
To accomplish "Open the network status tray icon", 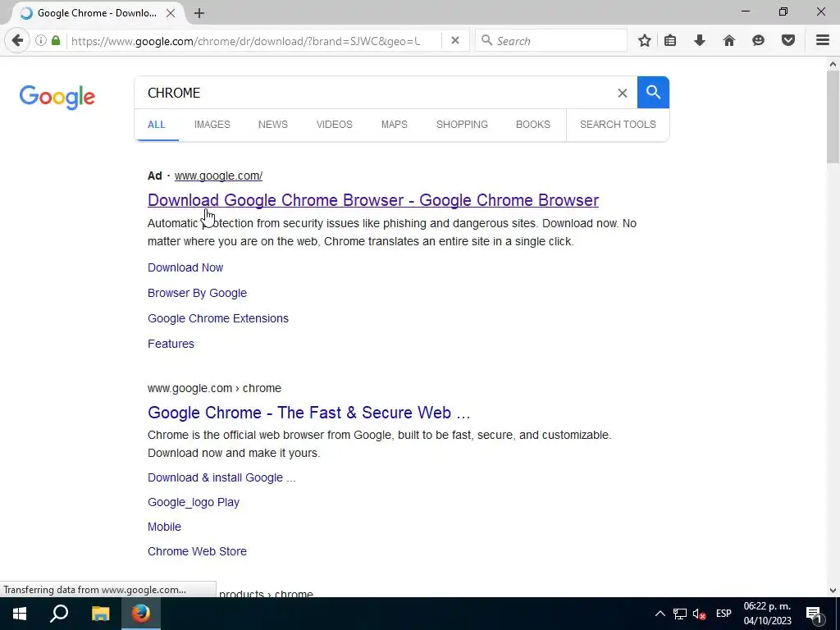I will pyautogui.click(x=680, y=614).
